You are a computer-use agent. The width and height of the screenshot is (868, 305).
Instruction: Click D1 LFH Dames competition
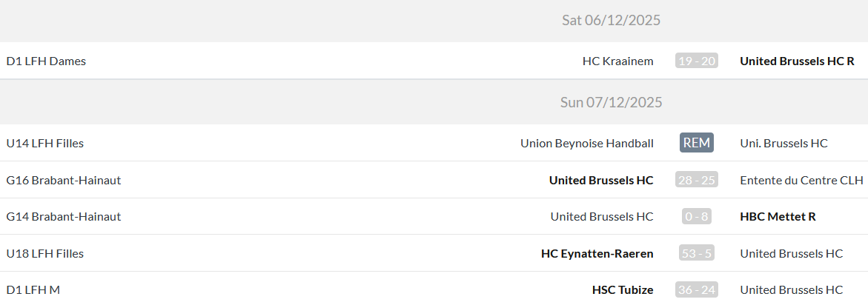46,61
